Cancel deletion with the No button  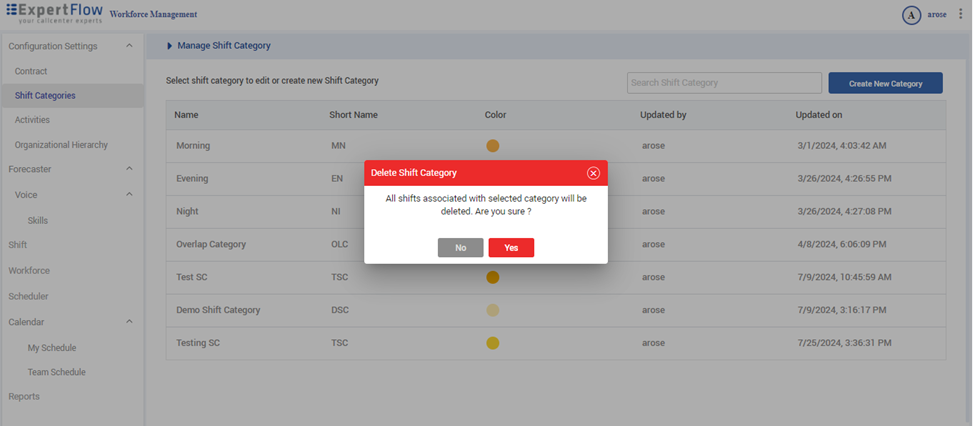[460, 248]
